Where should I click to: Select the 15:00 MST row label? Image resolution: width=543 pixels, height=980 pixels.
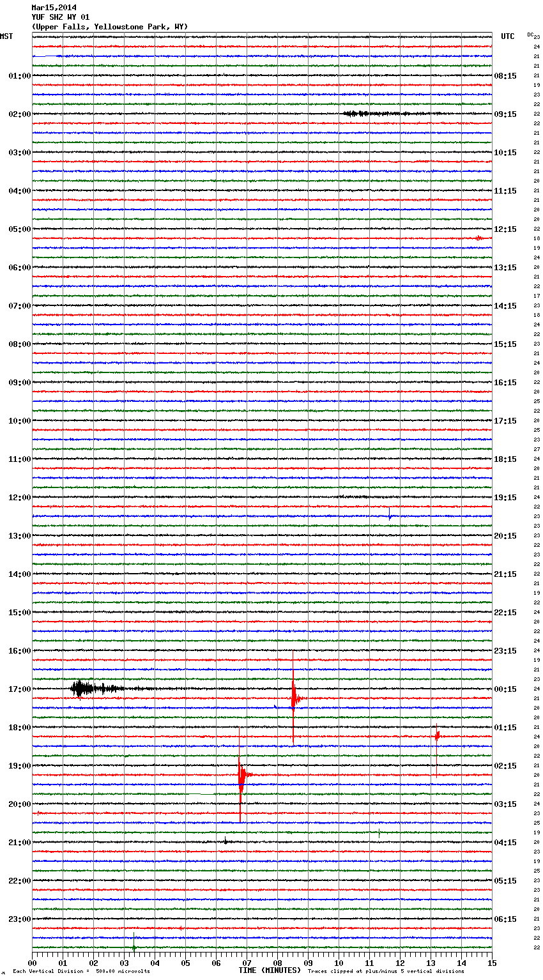pyautogui.click(x=20, y=613)
